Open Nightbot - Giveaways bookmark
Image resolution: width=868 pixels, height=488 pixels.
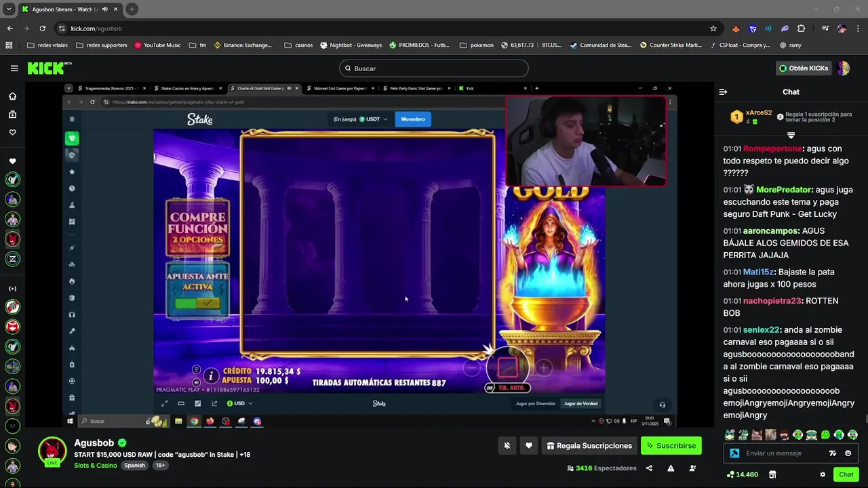351,45
